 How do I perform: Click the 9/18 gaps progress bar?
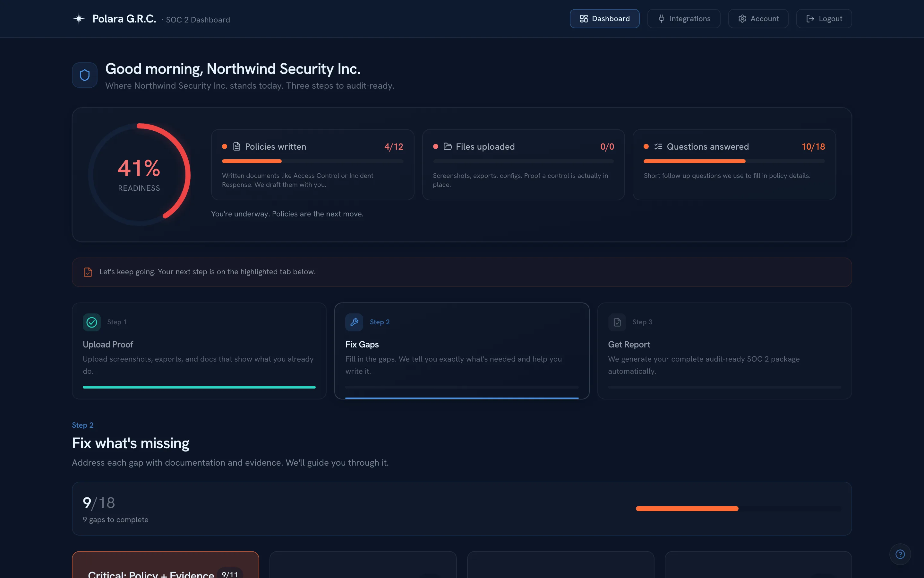738,508
